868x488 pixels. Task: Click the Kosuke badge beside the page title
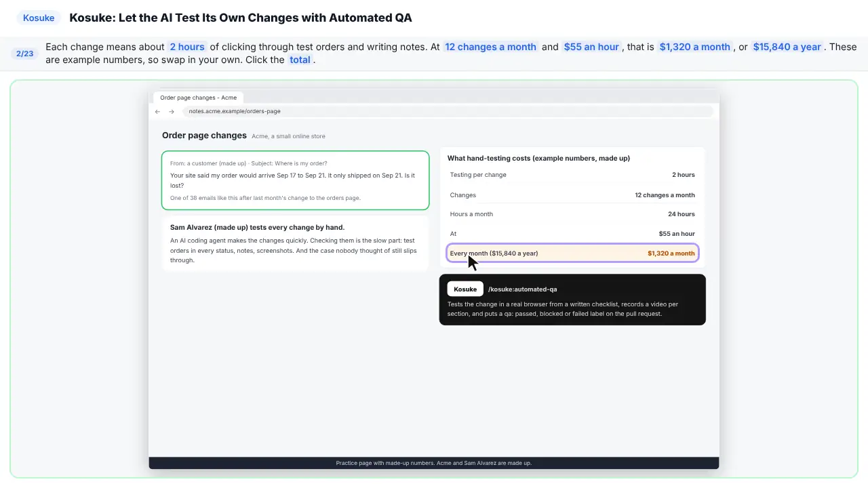tap(39, 18)
